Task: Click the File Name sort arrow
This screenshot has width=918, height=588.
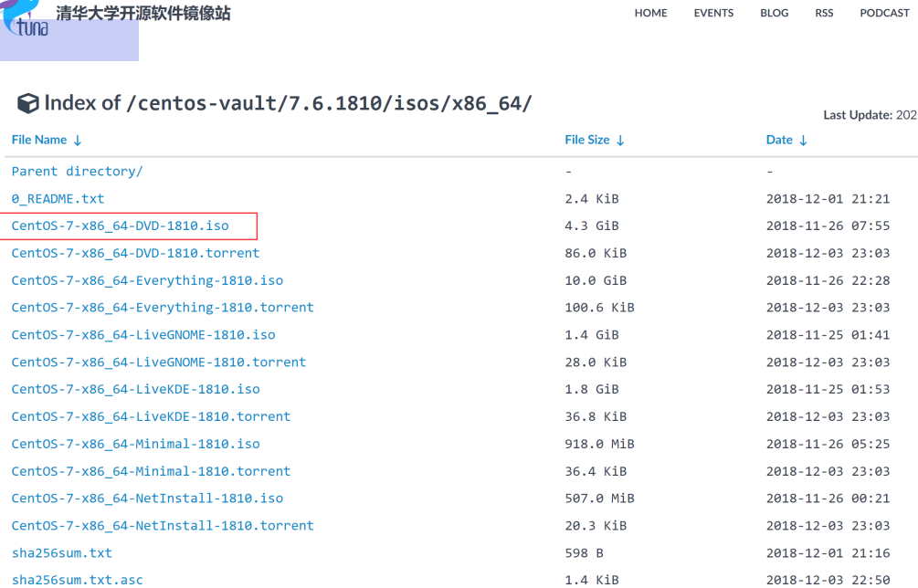Action: [79, 140]
